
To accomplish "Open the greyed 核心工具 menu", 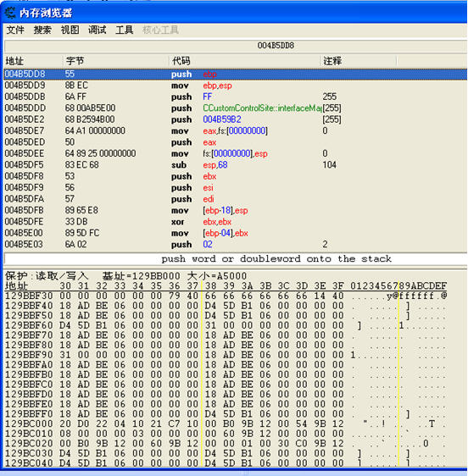I will click(x=160, y=30).
